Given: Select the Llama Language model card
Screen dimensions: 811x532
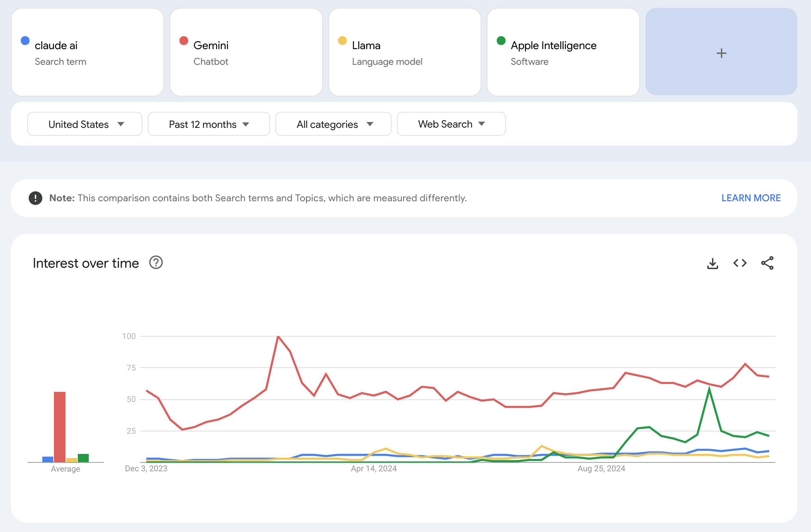Looking at the screenshot, I should tap(405, 52).
